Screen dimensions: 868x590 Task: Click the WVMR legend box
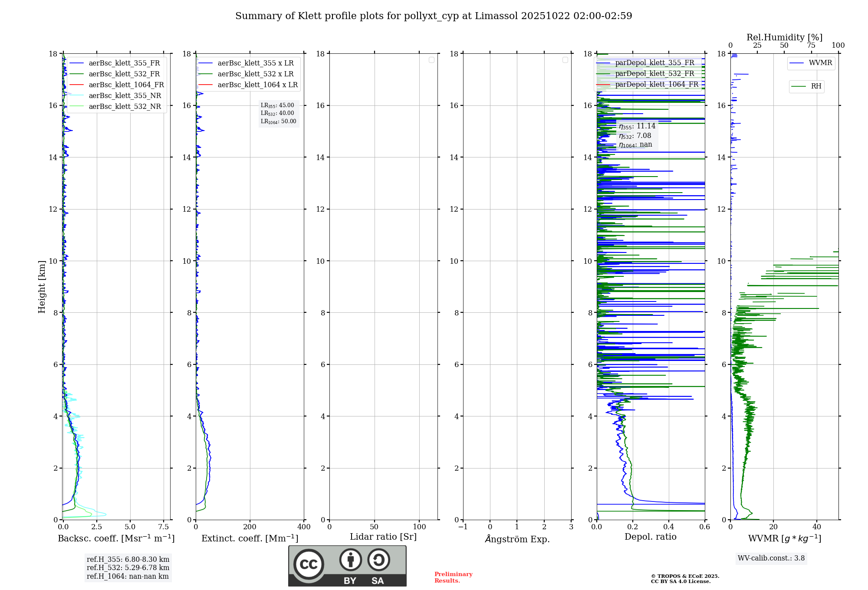(811, 63)
